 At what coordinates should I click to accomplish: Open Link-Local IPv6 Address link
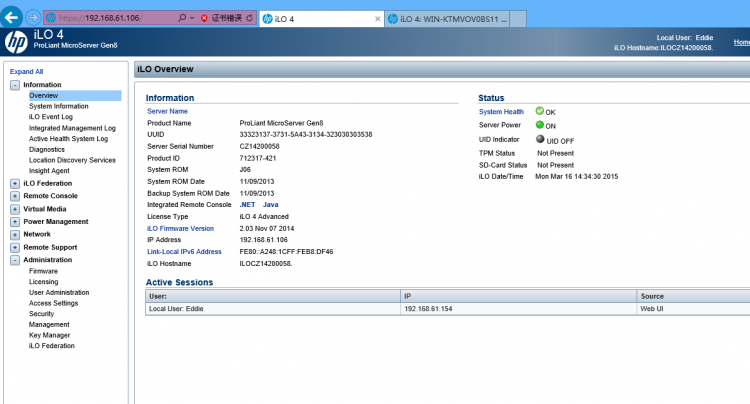(184, 251)
